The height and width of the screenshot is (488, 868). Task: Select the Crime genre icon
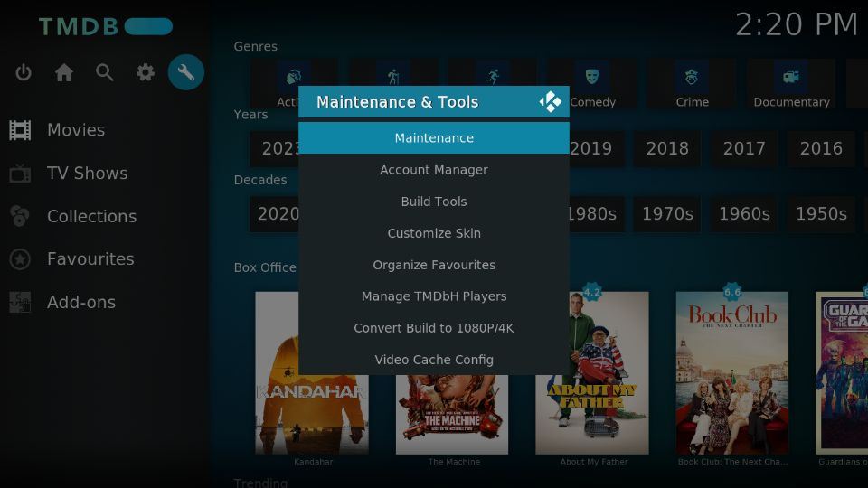(x=692, y=76)
